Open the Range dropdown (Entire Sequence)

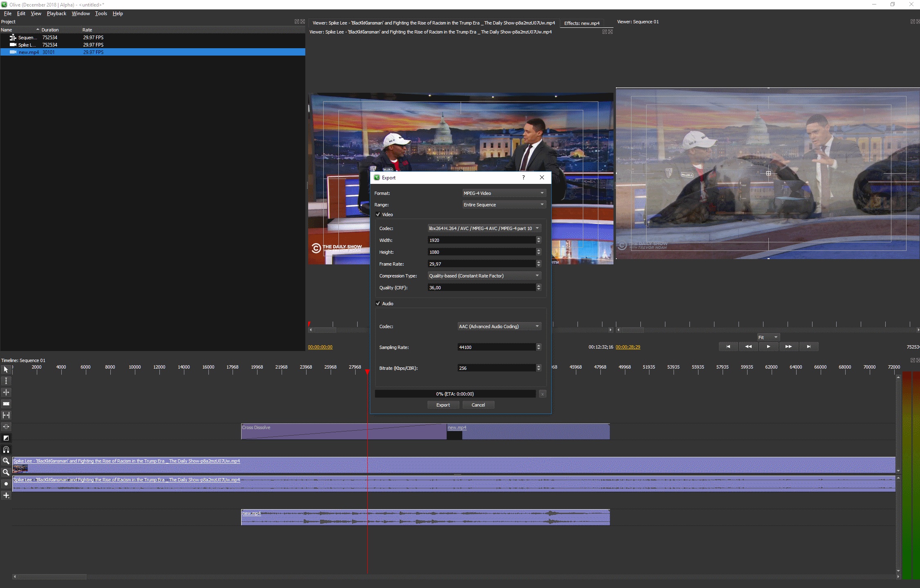[x=504, y=204]
